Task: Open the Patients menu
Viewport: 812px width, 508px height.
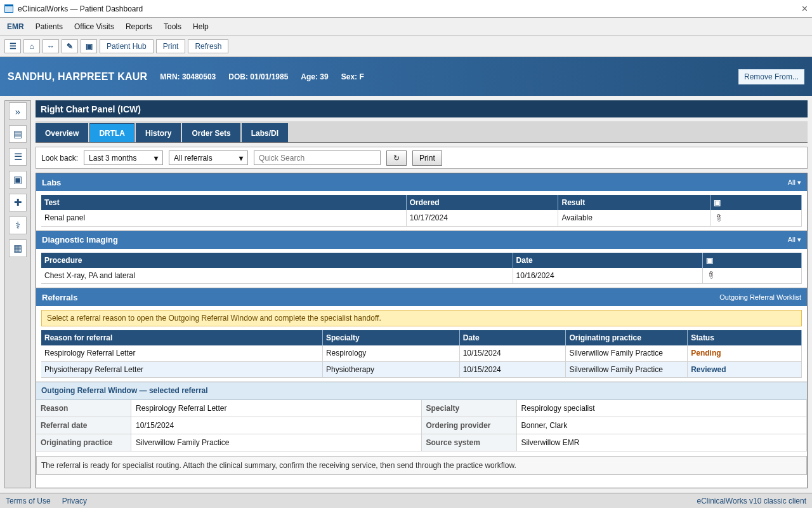Action: click(x=49, y=27)
